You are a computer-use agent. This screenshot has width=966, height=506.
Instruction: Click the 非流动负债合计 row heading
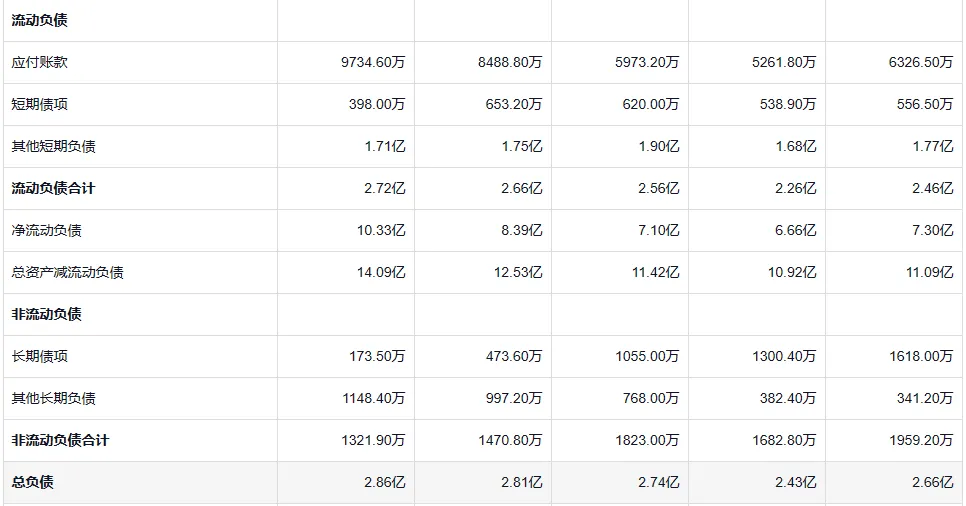click(61, 440)
